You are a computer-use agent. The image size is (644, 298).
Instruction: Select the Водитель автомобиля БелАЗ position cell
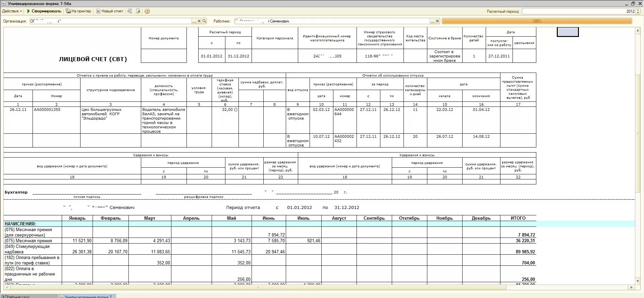(x=164, y=120)
